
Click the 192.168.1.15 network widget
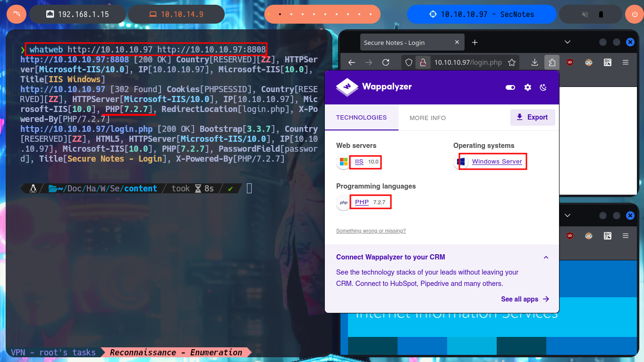[x=77, y=14]
